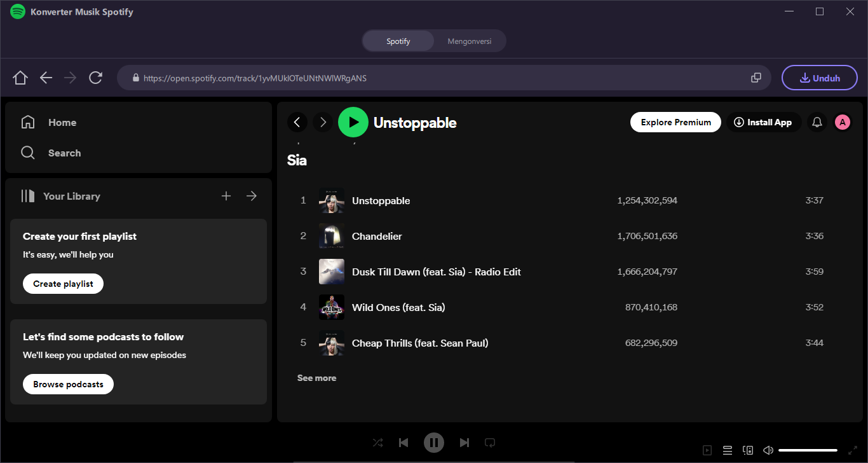
Task: Open the Sia artist link
Action: pyautogui.click(x=297, y=160)
